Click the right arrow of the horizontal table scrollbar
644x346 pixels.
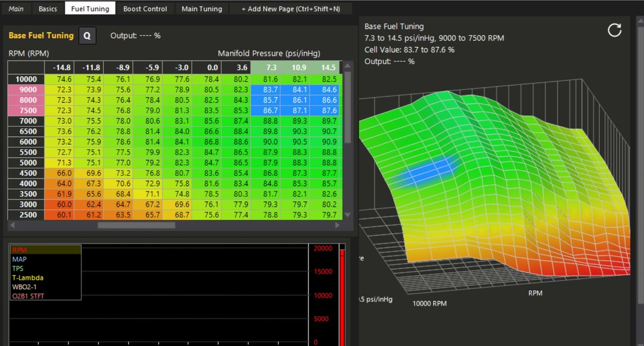(x=338, y=226)
